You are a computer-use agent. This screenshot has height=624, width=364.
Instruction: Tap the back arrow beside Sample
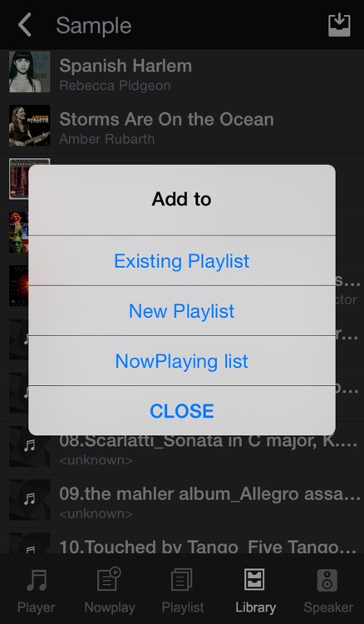click(25, 25)
